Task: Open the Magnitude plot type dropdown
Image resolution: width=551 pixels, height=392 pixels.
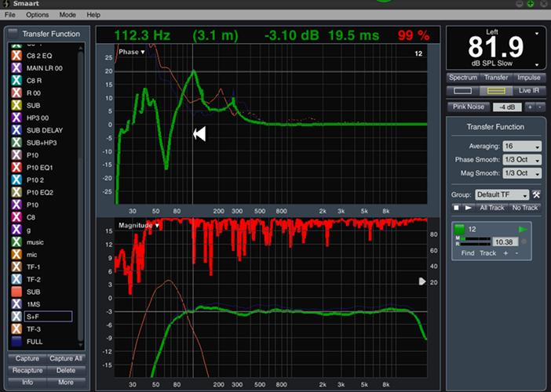Action: click(x=139, y=225)
